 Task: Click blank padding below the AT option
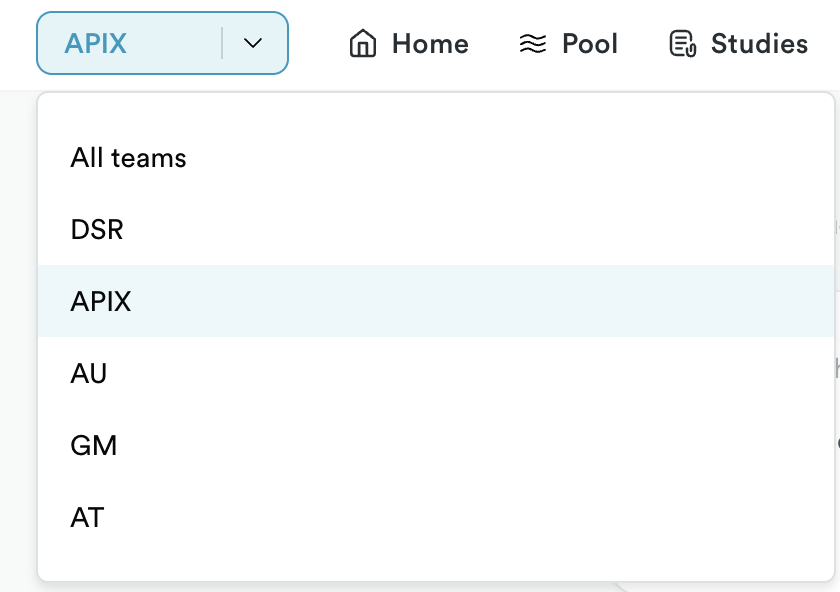pyautogui.click(x=436, y=566)
